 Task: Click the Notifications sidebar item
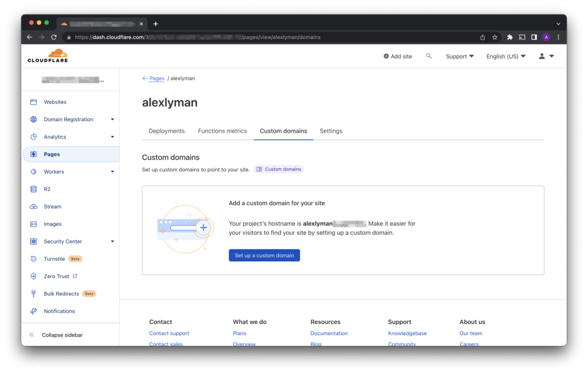(x=59, y=311)
